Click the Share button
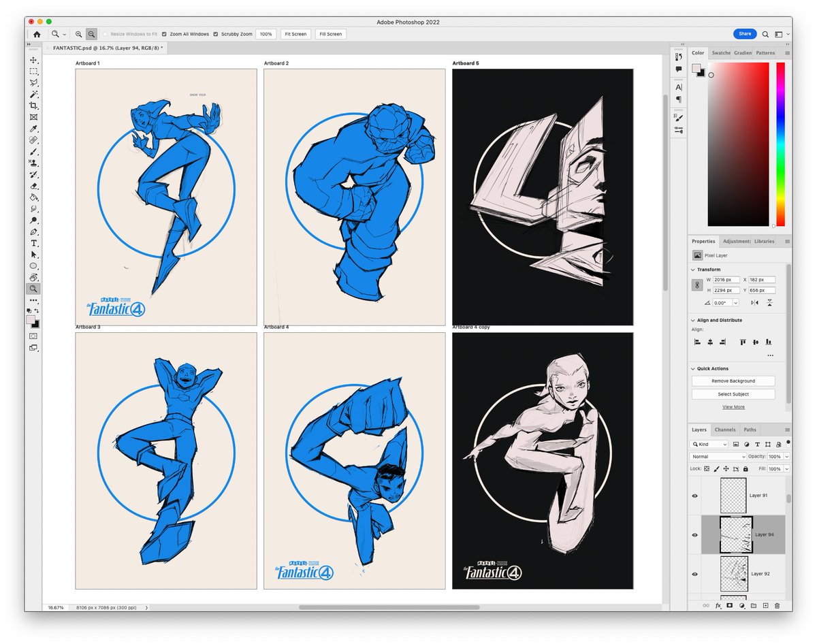The width and height of the screenshot is (817, 644). [745, 34]
